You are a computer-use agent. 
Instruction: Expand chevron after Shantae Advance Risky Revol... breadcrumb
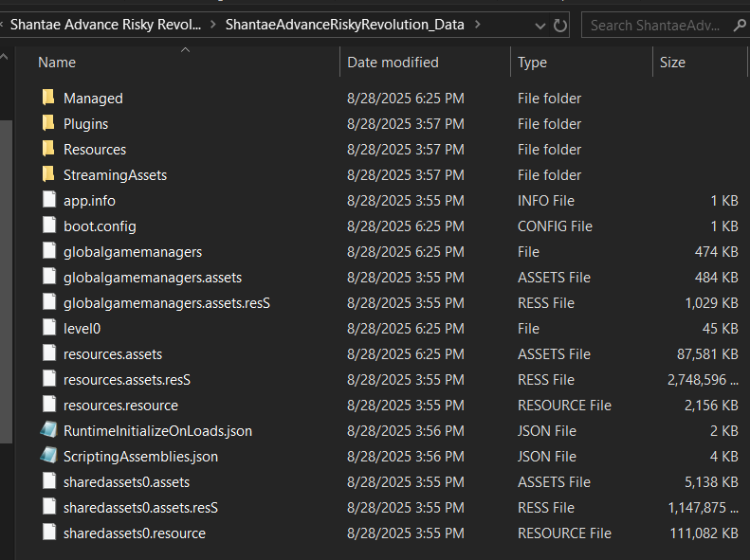click(213, 25)
